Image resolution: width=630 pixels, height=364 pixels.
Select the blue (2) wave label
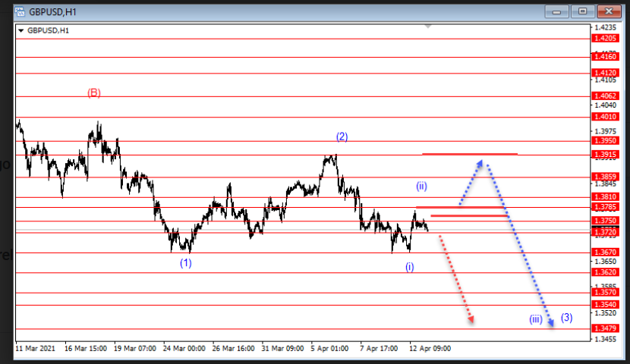coord(342,136)
